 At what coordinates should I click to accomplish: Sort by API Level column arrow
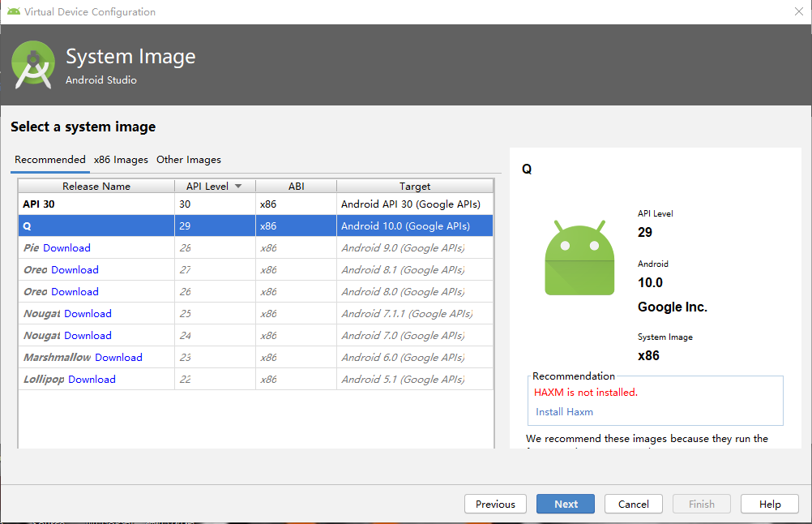[238, 186]
